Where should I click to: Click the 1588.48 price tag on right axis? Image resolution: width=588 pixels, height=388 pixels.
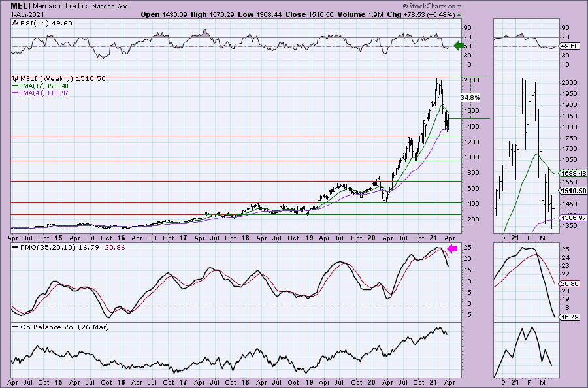[x=574, y=173]
